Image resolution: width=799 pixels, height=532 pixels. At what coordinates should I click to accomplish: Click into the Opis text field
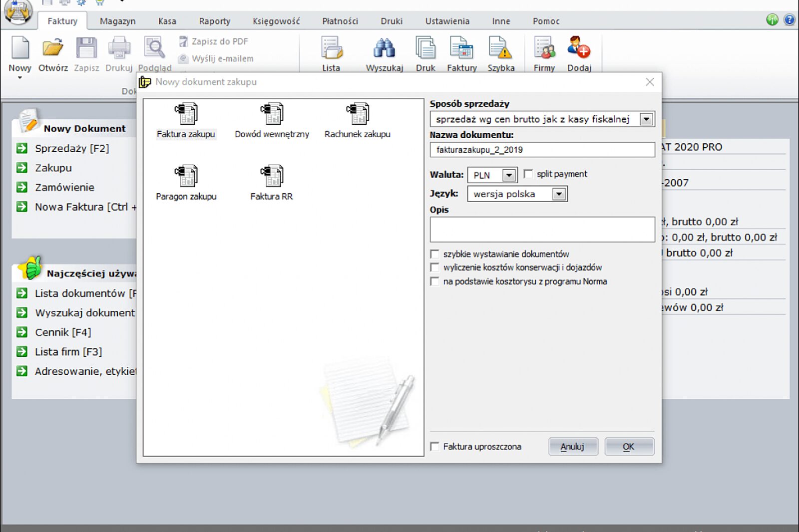542,230
